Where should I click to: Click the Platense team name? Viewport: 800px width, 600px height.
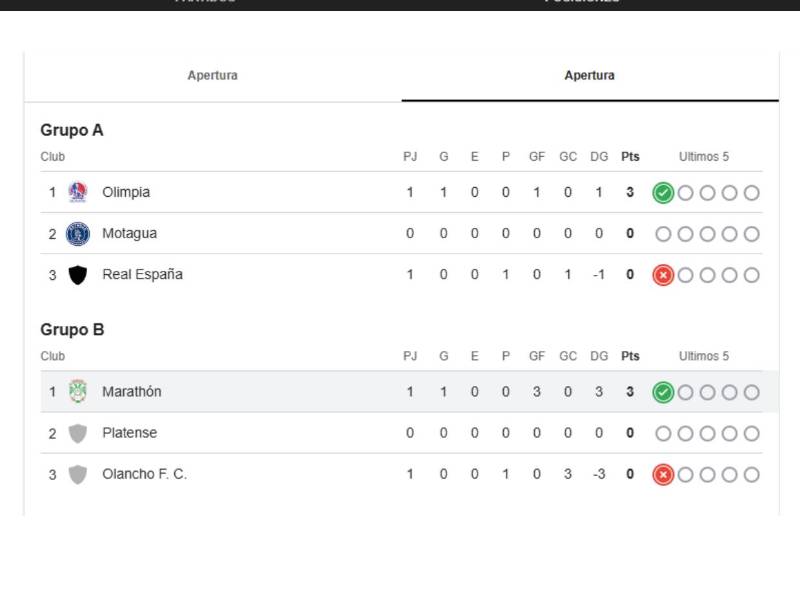pyautogui.click(x=129, y=432)
